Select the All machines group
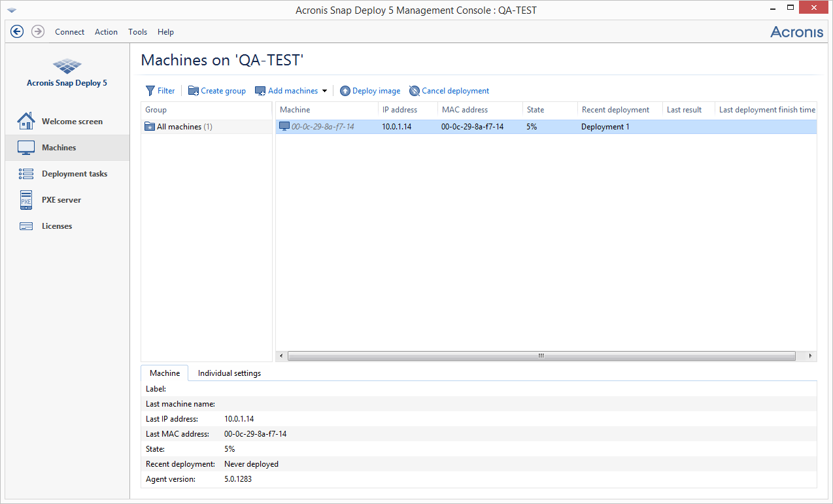 179,127
